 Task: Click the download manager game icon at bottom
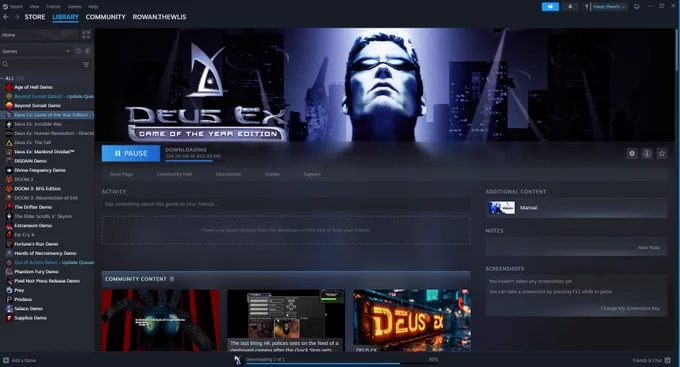237,360
